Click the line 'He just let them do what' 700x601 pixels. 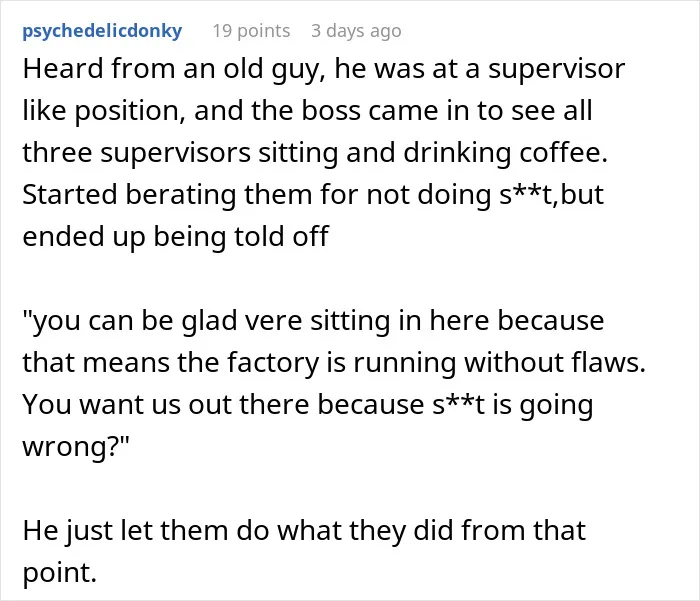304,530
